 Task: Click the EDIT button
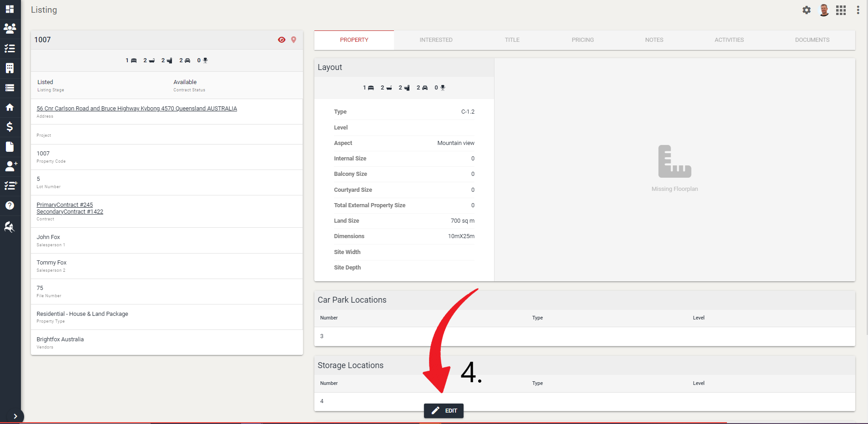pos(444,410)
